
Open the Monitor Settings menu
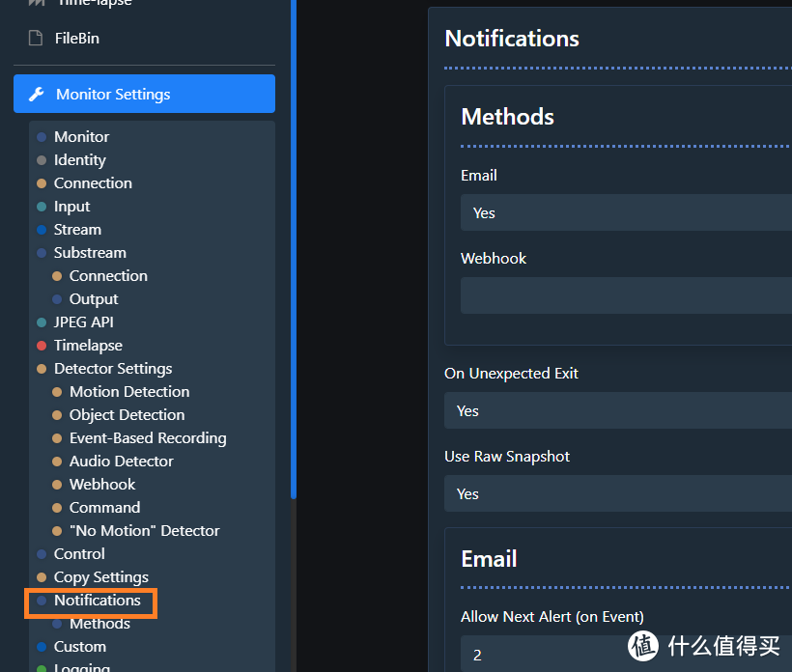click(145, 94)
